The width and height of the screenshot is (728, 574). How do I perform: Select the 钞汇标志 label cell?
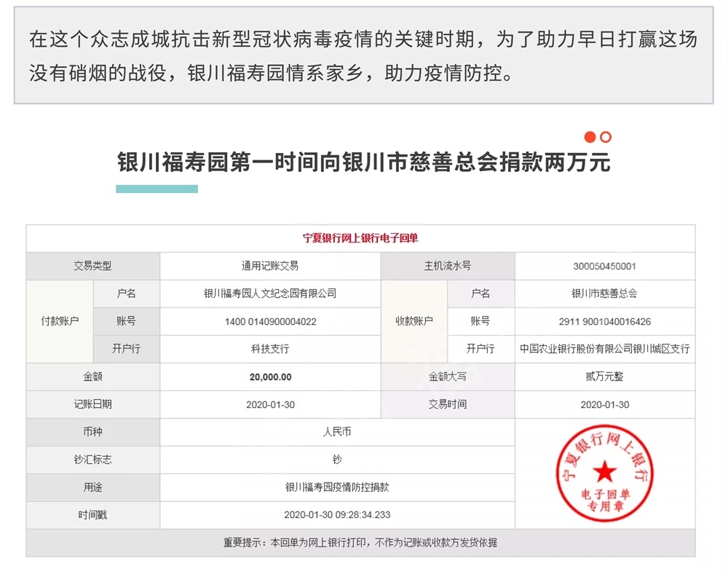tap(93, 460)
